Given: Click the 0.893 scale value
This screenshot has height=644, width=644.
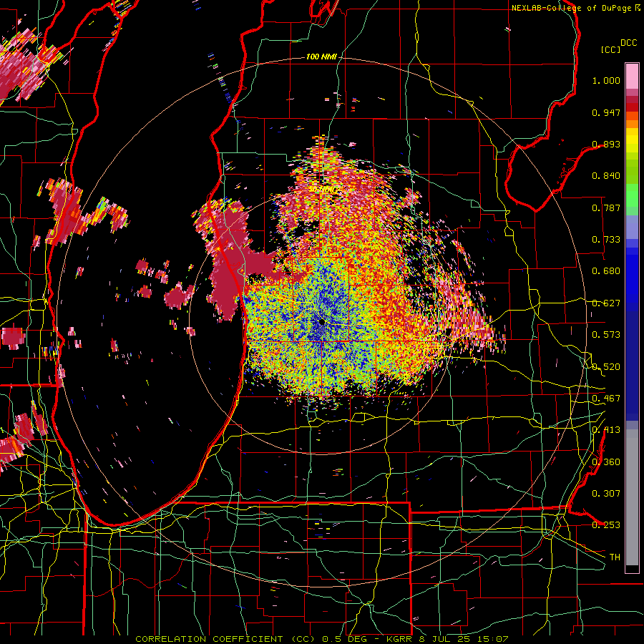Looking at the screenshot, I should point(606,144).
